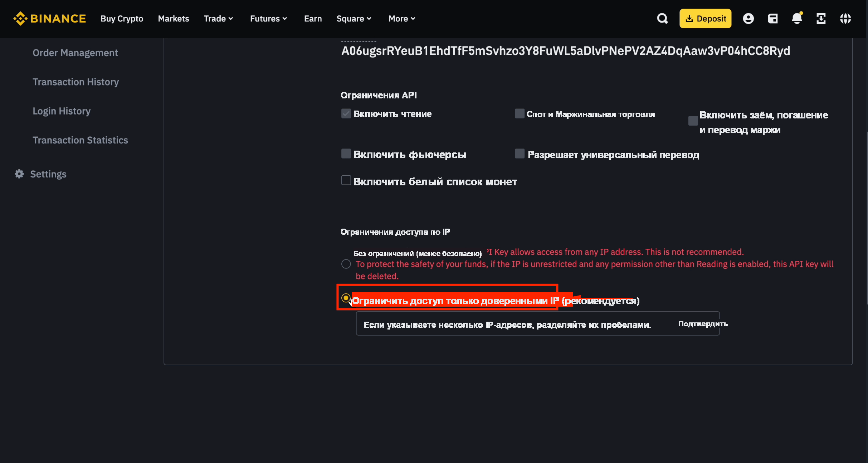Open Settings in the sidebar
The width and height of the screenshot is (868, 463).
pos(48,174)
